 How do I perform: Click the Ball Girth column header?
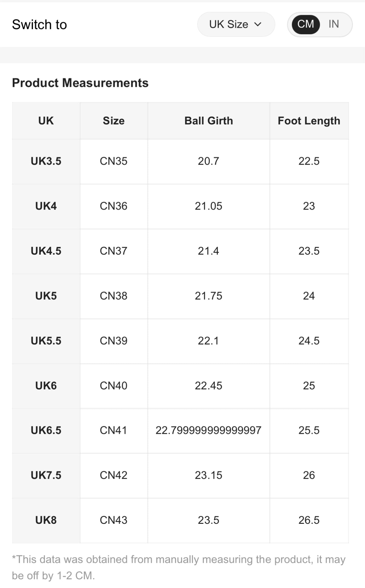point(209,121)
